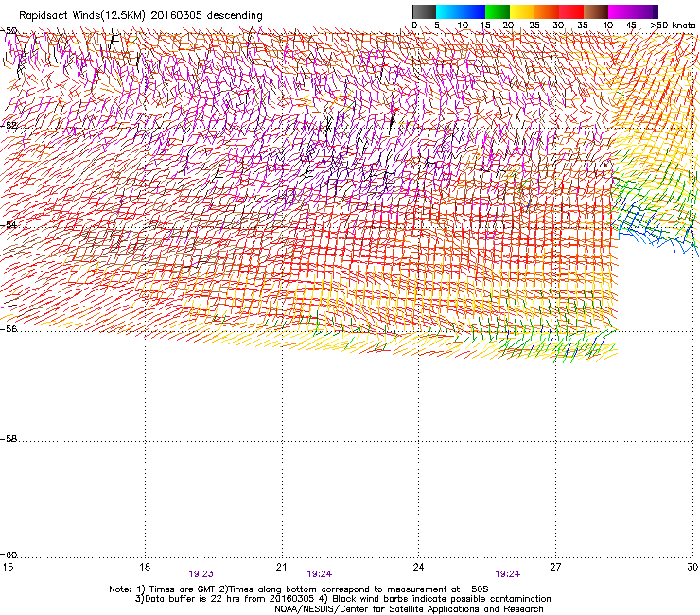Click longitude label '21'
Viewport: 700px width, 615px height.
tap(281, 567)
